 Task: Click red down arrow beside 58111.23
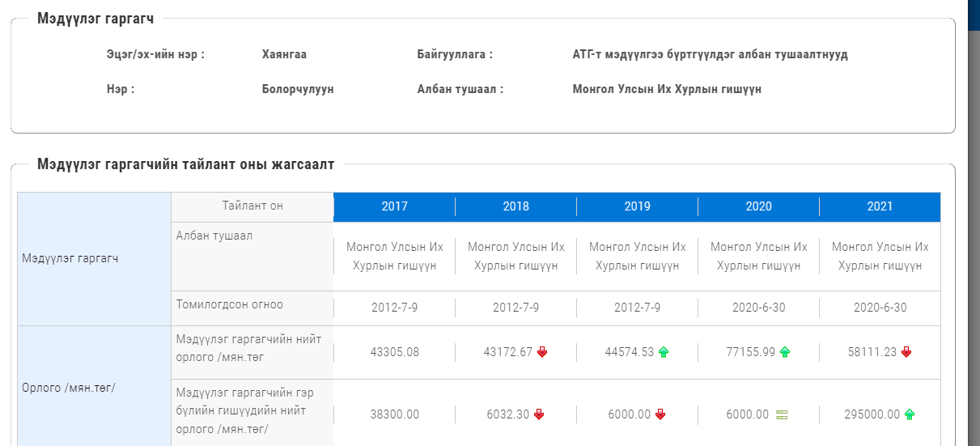pyautogui.click(x=906, y=352)
